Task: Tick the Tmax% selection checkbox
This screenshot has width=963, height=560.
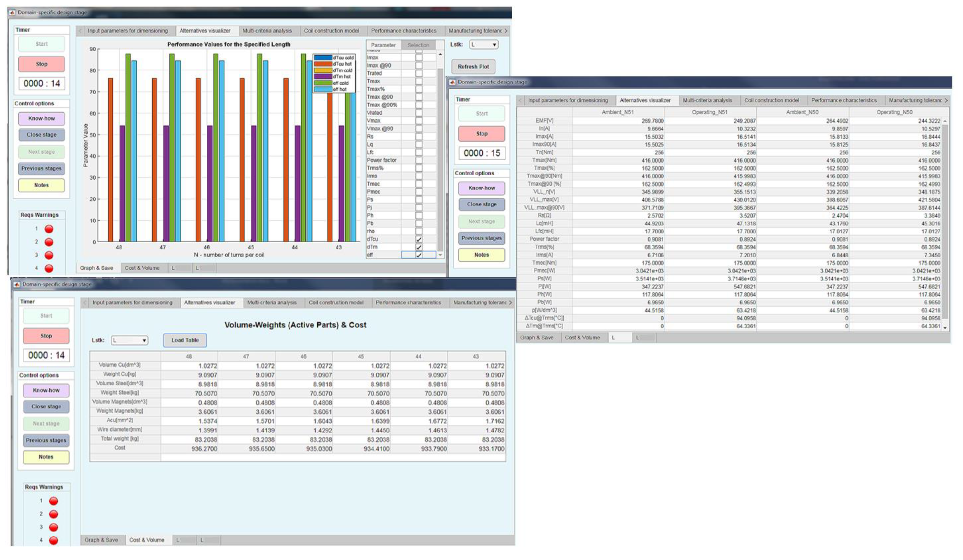Action: 419,89
